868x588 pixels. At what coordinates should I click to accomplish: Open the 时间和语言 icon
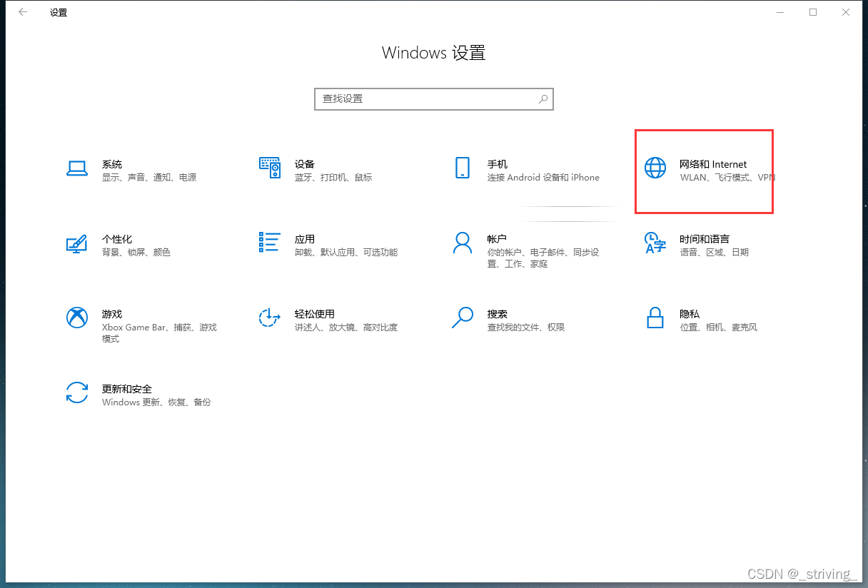[655, 243]
